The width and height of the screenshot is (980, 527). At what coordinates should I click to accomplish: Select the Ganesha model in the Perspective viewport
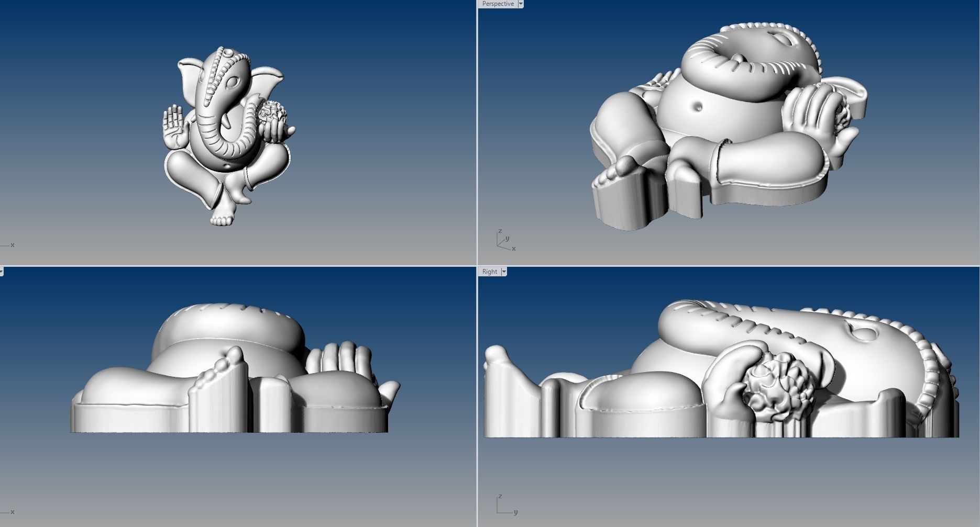(728, 126)
